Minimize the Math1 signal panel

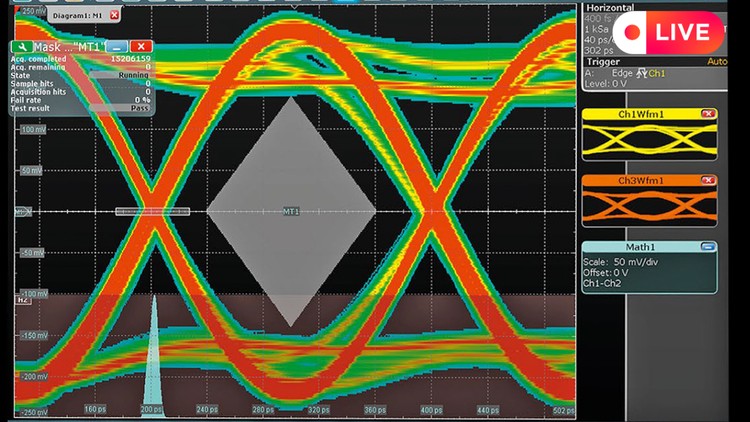click(708, 246)
